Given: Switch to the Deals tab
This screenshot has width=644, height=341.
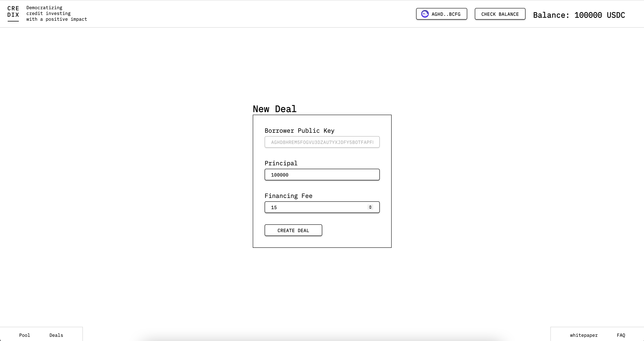Looking at the screenshot, I should pos(56,335).
